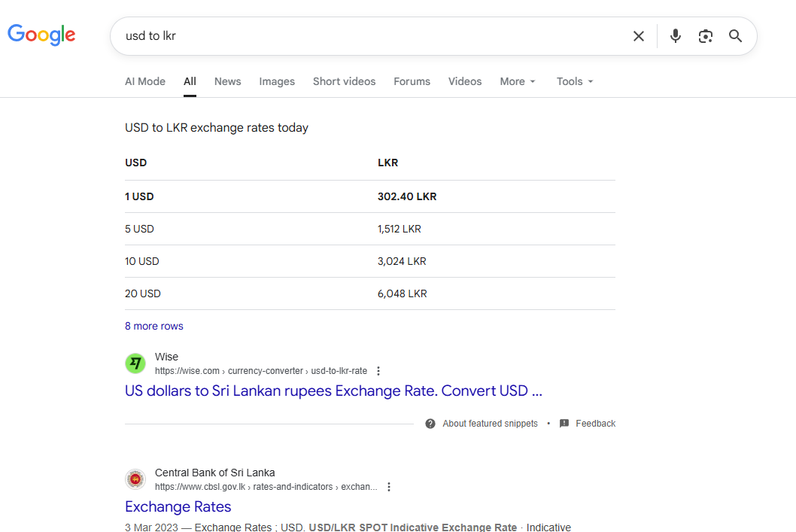Click 'About featured snippets' link
Screen dimensions: 796x532
click(490, 424)
